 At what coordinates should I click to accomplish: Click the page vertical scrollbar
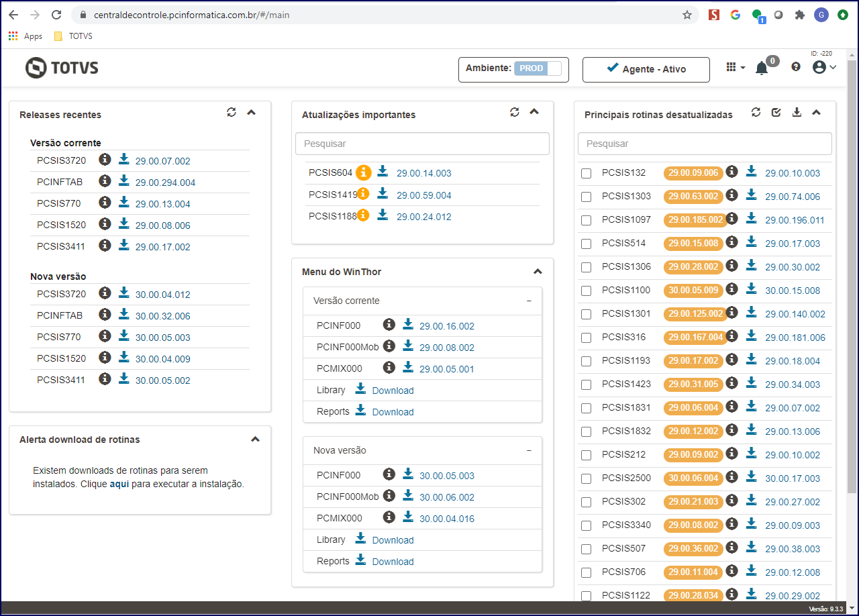[853, 276]
